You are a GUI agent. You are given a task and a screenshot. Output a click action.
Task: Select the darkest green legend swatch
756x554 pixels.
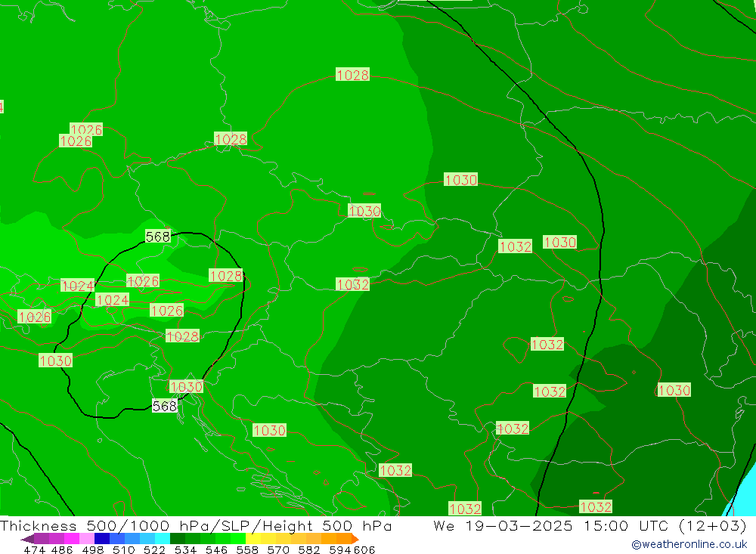point(178,539)
